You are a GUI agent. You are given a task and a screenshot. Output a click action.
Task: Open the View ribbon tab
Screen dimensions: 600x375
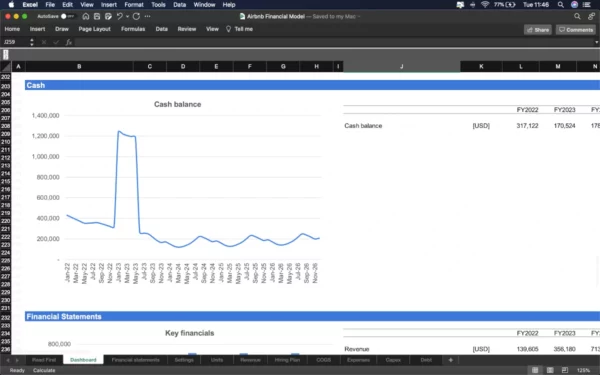coord(212,29)
